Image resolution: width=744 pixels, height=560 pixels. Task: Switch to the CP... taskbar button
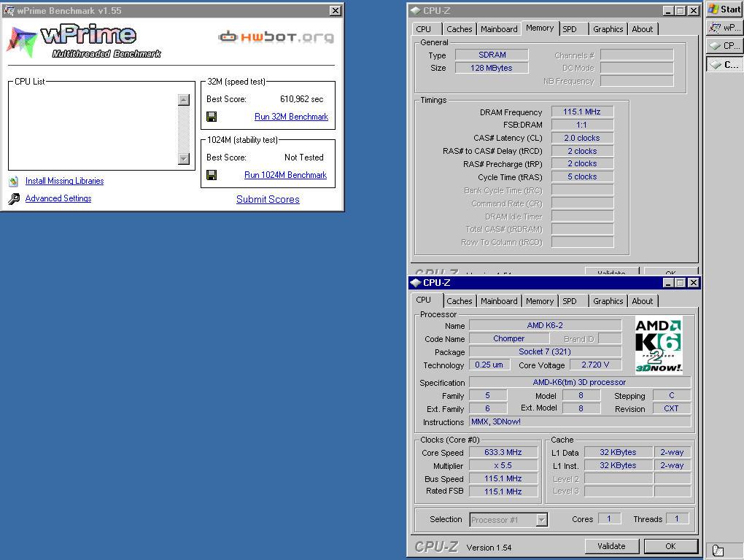click(x=724, y=45)
